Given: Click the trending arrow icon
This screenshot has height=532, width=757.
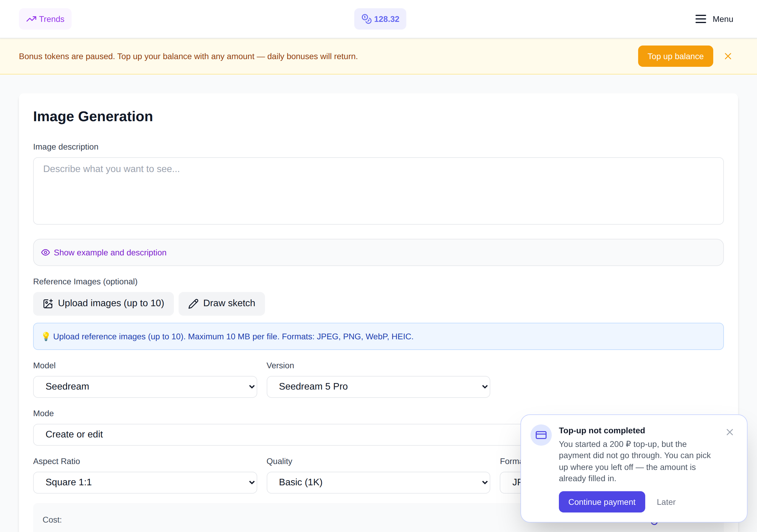Looking at the screenshot, I should (31, 19).
